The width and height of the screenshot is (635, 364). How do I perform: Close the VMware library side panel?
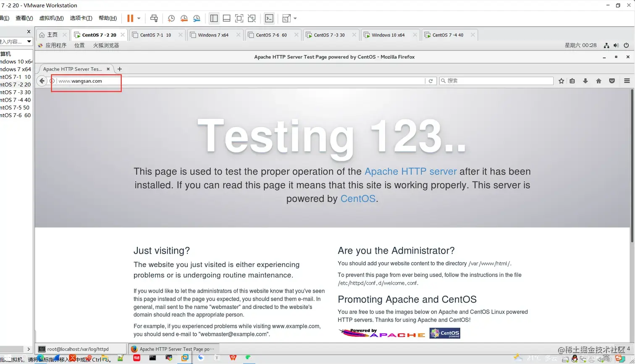click(29, 31)
